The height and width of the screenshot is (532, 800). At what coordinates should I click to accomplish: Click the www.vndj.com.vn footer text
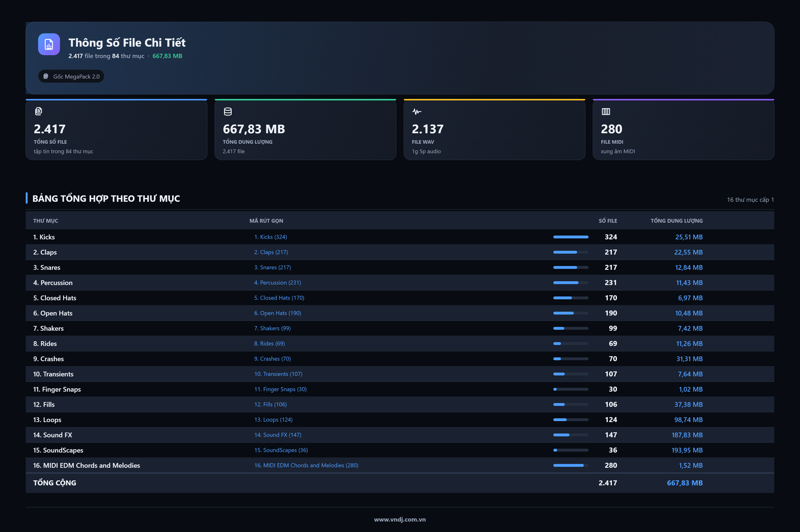pos(400,519)
